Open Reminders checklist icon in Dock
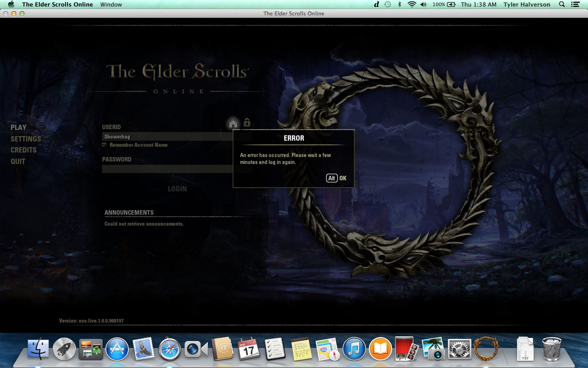This screenshot has height=368, width=588. (275, 349)
